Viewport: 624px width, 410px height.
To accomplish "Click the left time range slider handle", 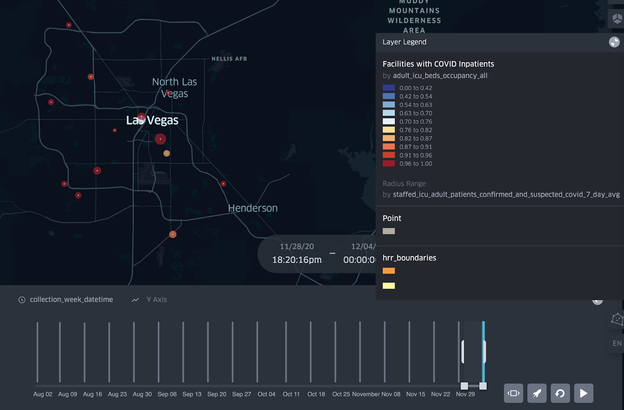I will tap(464, 386).
